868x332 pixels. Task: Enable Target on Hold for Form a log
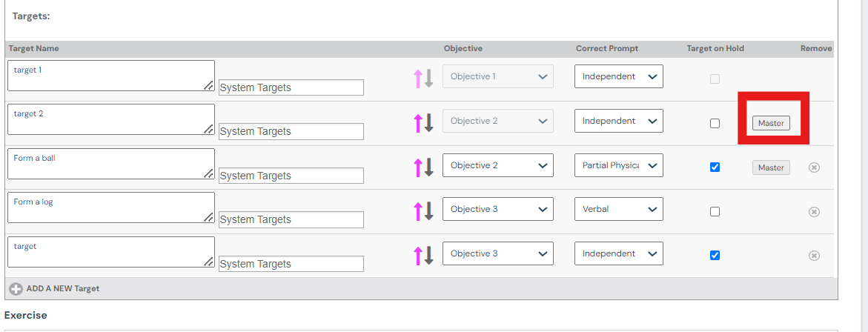point(715,211)
